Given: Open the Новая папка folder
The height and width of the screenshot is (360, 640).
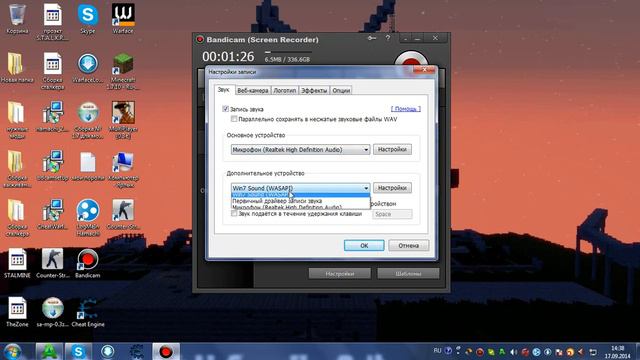Looking at the screenshot, I should [x=17, y=67].
